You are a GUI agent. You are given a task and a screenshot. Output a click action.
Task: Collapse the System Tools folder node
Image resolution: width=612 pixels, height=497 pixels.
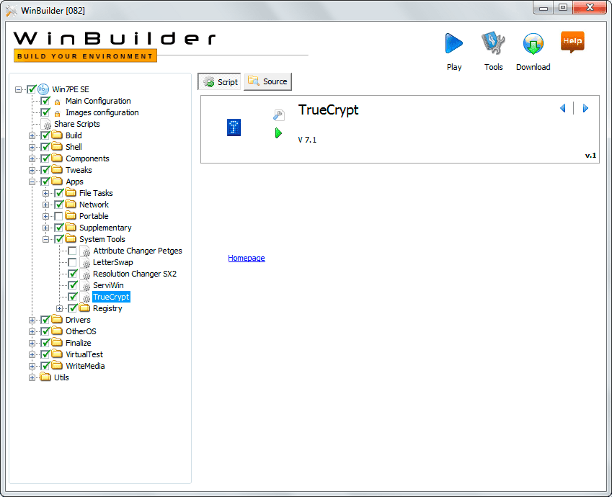click(x=46, y=239)
